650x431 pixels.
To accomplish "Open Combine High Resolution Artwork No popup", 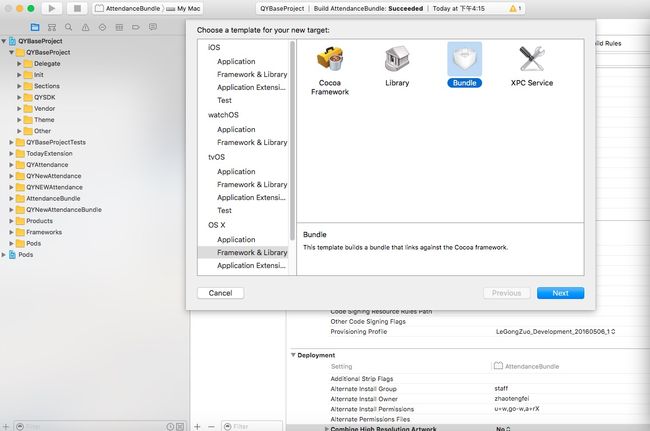I will [x=503, y=429].
